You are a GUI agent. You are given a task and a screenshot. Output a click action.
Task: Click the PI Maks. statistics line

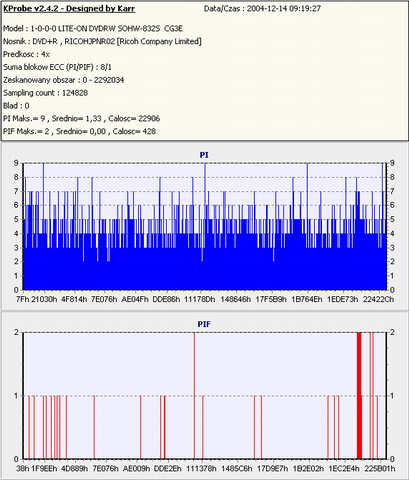[x=82, y=119]
